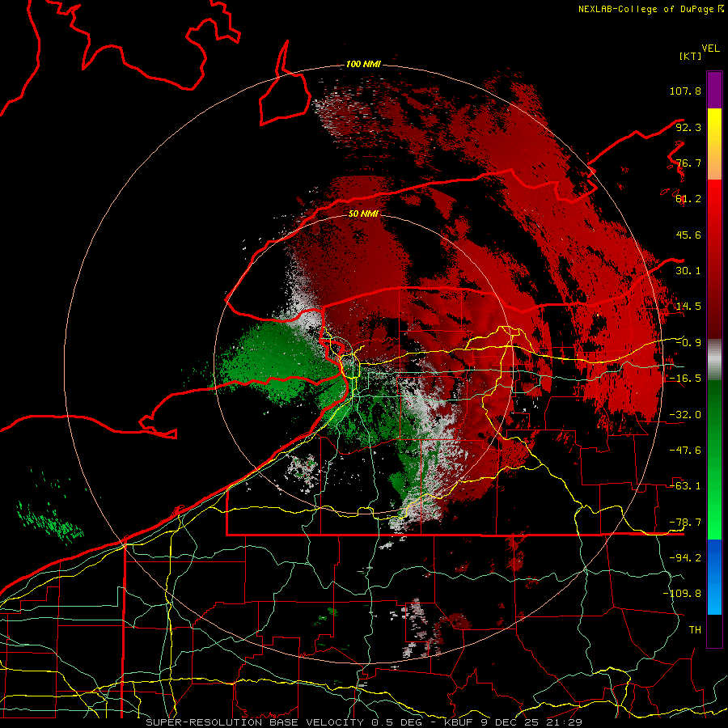Click the 30.1 velocity scale value
The image size is (728, 728).
(688, 271)
